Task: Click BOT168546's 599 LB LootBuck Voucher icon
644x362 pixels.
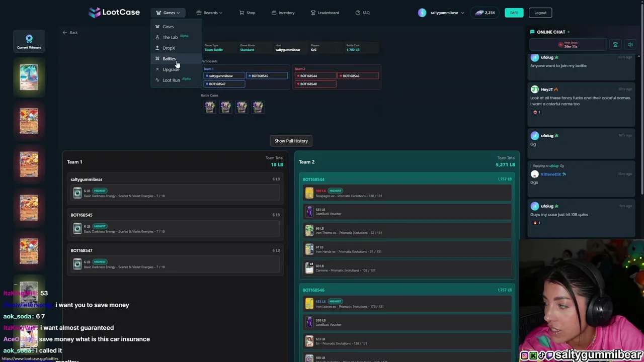Action: [x=309, y=322]
